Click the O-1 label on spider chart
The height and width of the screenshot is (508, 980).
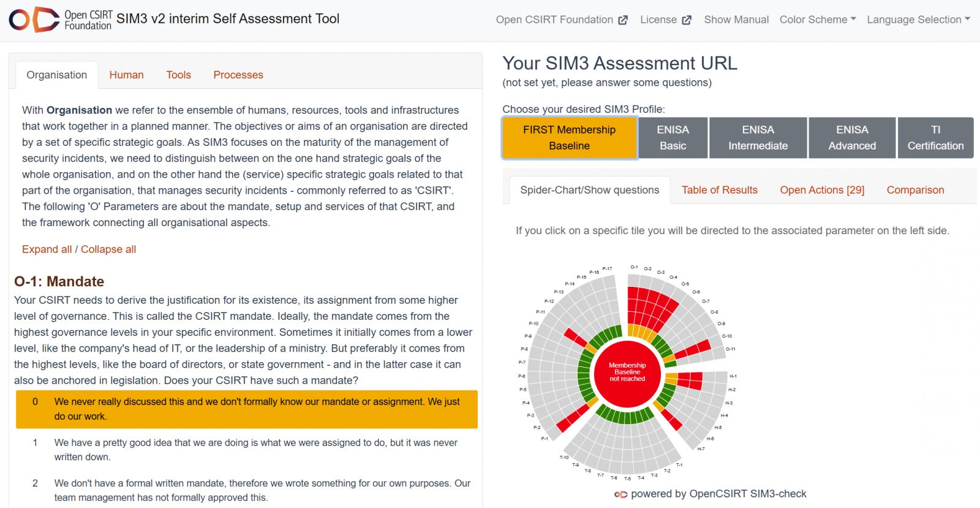634,267
